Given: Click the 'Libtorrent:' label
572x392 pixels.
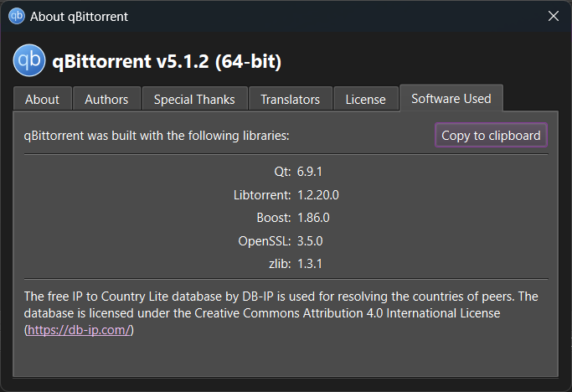Looking at the screenshot, I should 262,195.
